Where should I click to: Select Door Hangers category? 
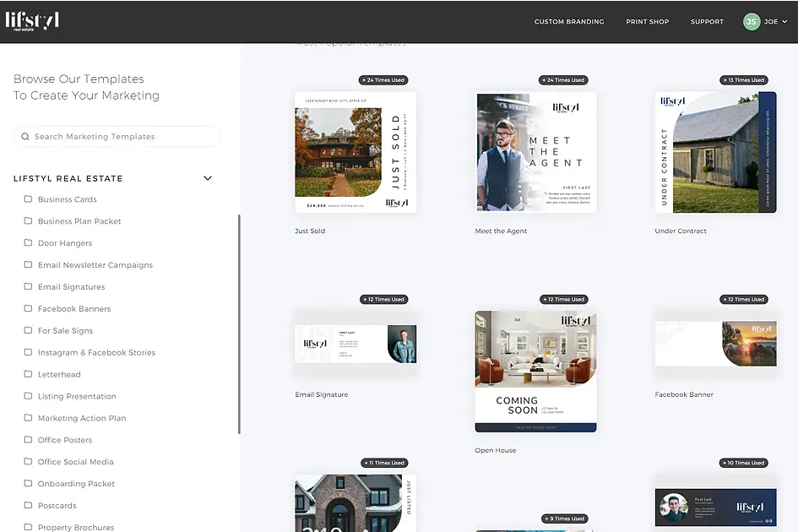point(65,243)
